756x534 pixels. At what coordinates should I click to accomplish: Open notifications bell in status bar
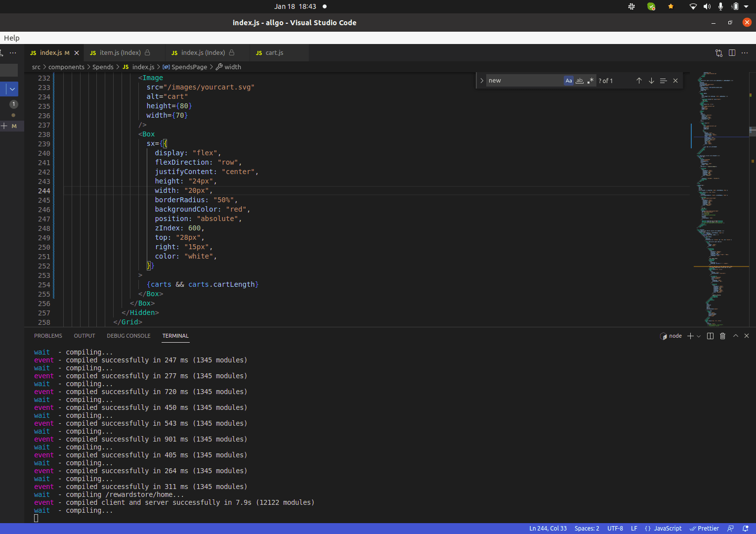[x=746, y=529]
